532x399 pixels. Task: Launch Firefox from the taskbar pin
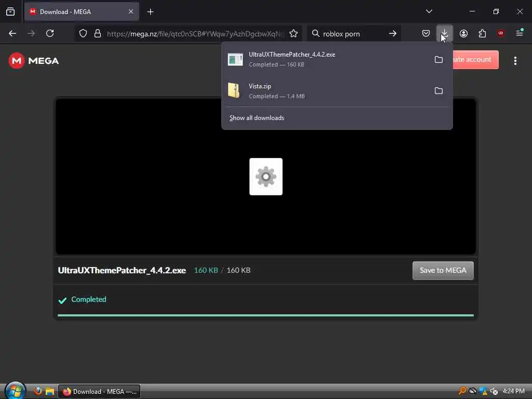(37, 391)
